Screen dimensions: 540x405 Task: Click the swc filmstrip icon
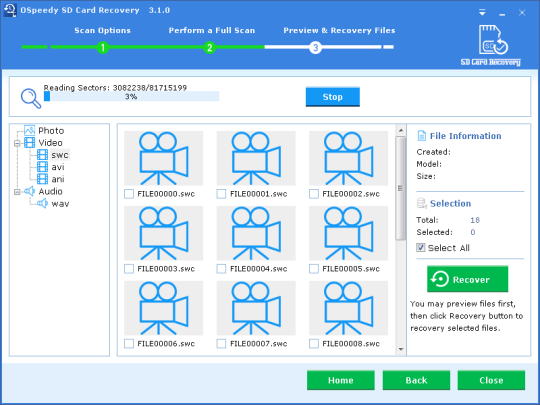[42, 155]
